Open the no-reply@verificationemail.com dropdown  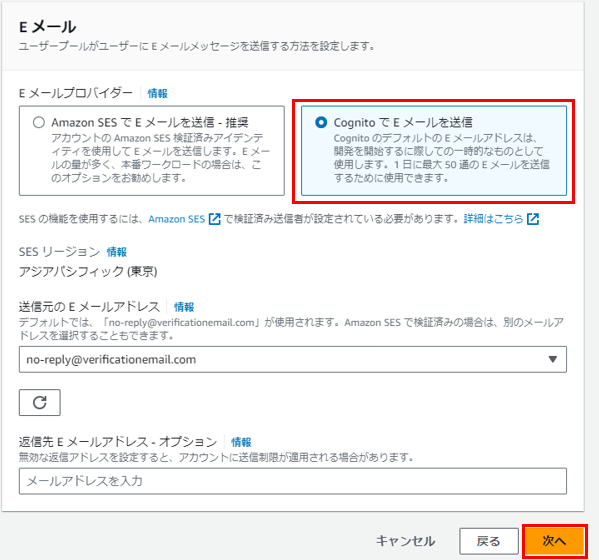(x=293, y=359)
